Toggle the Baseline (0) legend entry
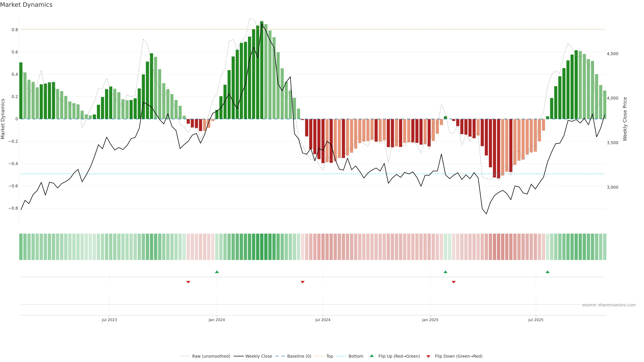Viewport: 644px width, 362px height. tap(299, 356)
